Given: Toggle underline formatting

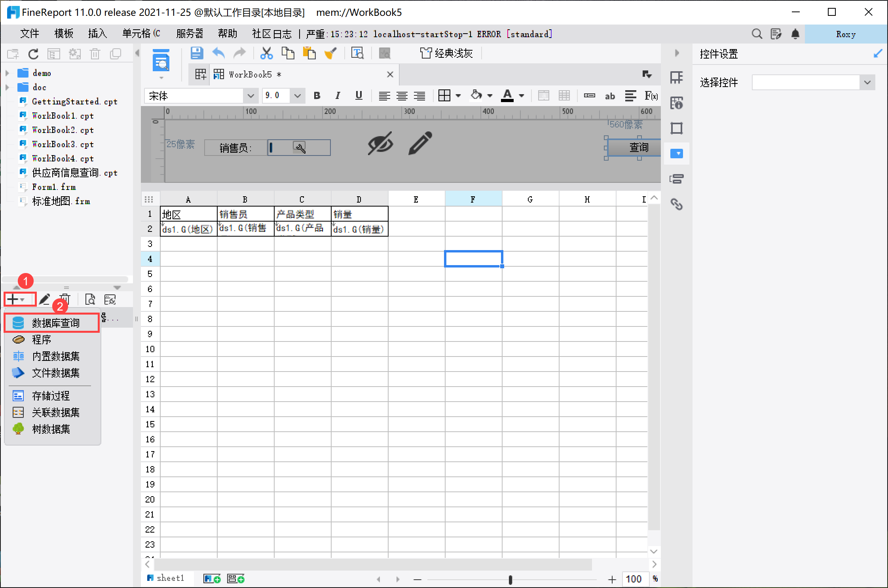Looking at the screenshot, I should coord(359,95).
